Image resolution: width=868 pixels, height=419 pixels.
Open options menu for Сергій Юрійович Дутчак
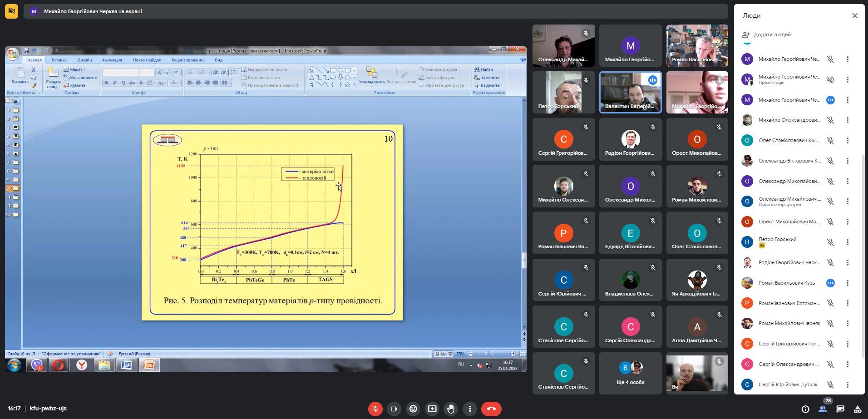tap(848, 384)
